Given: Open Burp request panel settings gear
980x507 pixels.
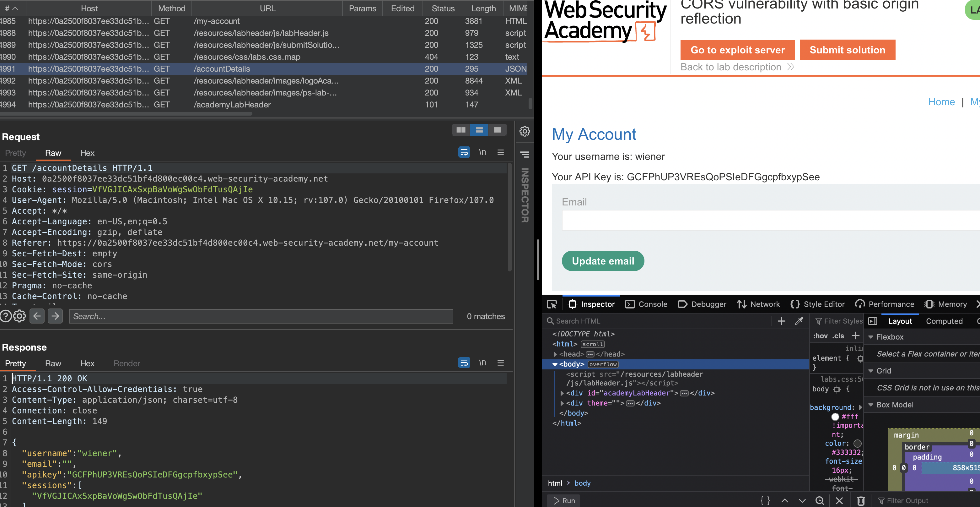Looking at the screenshot, I should [x=525, y=131].
